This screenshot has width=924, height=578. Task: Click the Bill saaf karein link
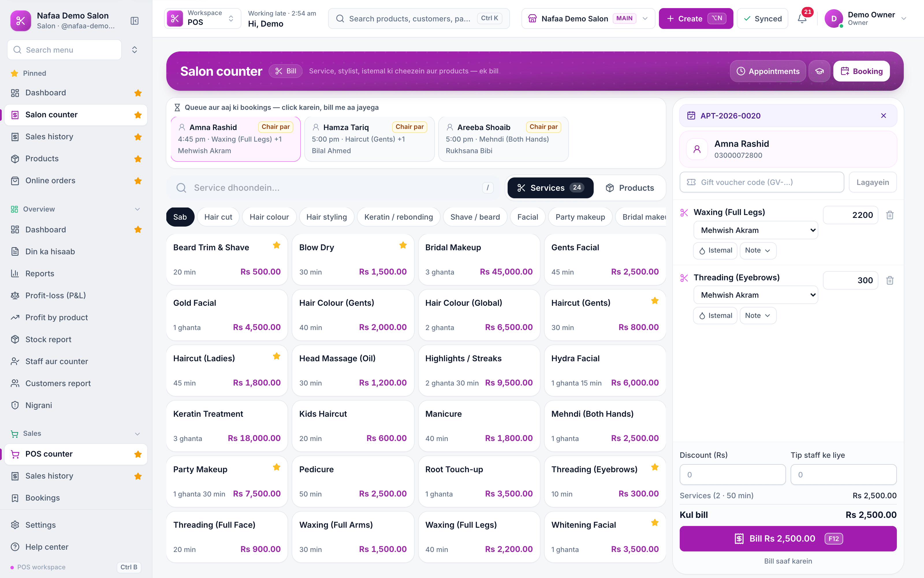(788, 561)
